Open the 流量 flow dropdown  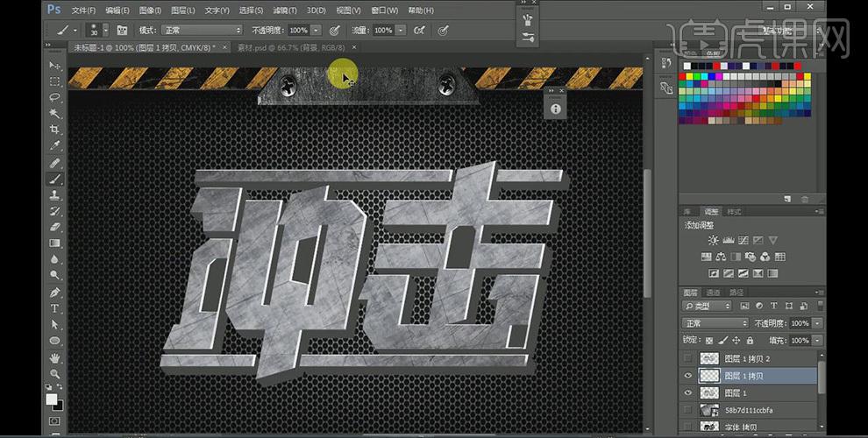[400, 31]
